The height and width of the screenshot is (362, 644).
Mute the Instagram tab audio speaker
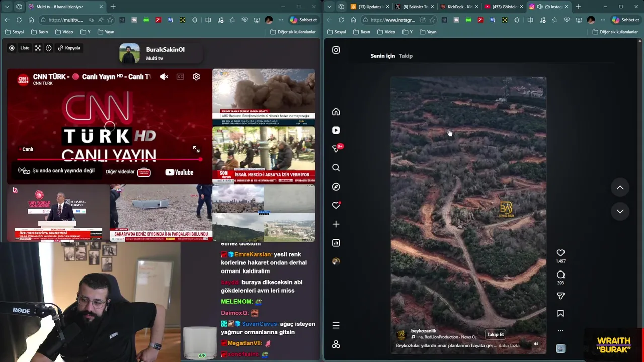pyautogui.click(x=540, y=7)
